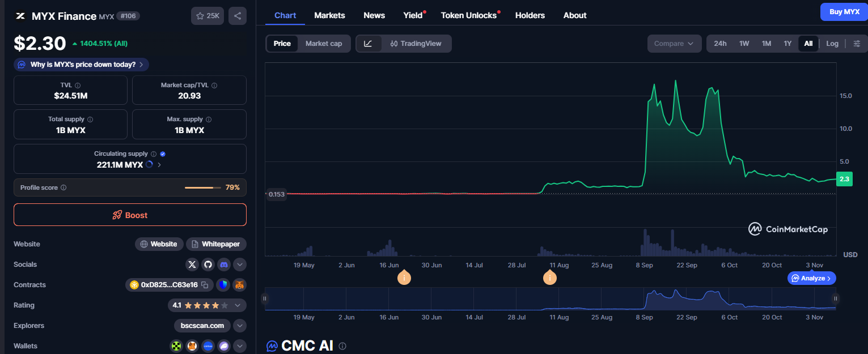Click the 16 Jun event marker on chart

(404, 278)
